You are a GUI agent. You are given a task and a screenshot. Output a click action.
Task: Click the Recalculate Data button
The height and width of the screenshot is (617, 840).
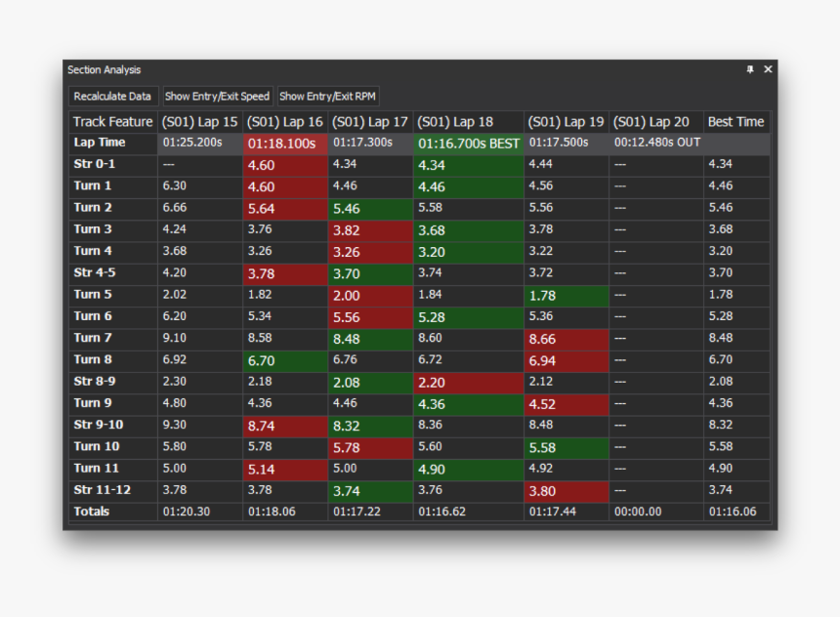(112, 97)
